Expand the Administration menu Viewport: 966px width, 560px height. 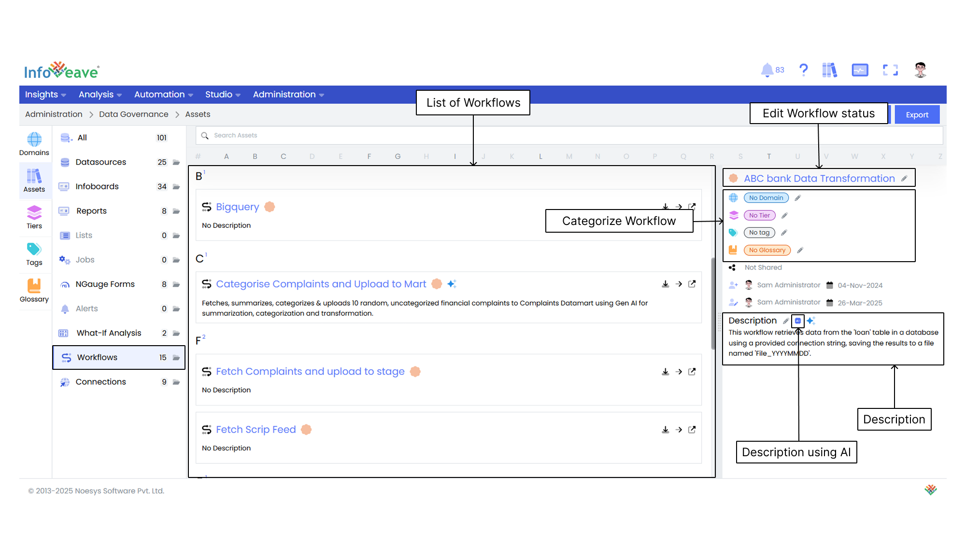click(288, 95)
